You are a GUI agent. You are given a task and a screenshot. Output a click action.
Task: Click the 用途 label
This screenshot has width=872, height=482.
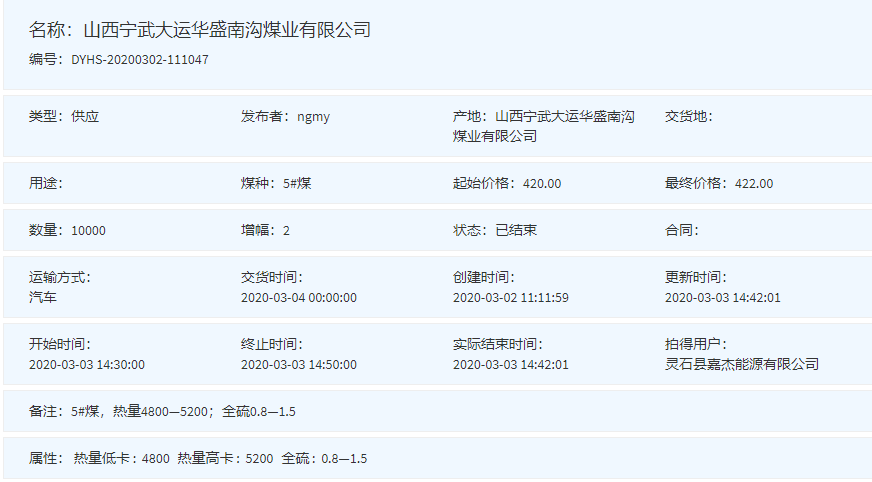(46, 183)
